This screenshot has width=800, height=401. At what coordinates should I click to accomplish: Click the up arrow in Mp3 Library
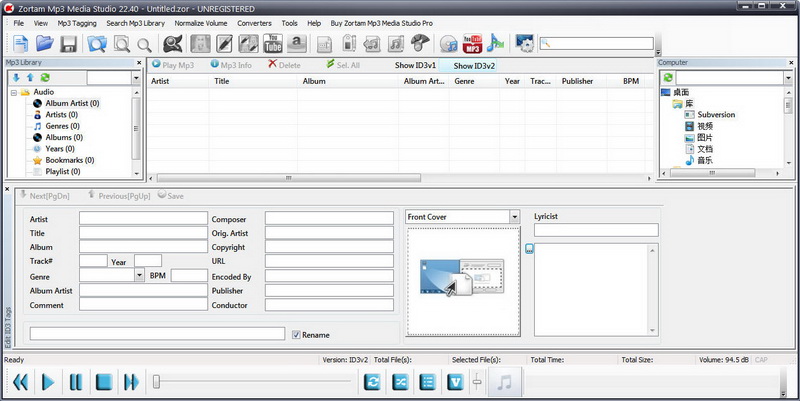point(30,78)
